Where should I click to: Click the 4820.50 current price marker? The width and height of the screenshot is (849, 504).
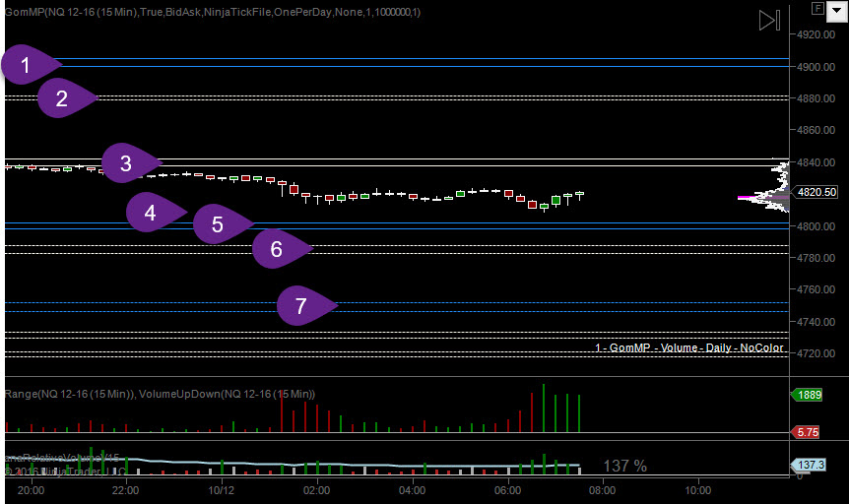816,192
